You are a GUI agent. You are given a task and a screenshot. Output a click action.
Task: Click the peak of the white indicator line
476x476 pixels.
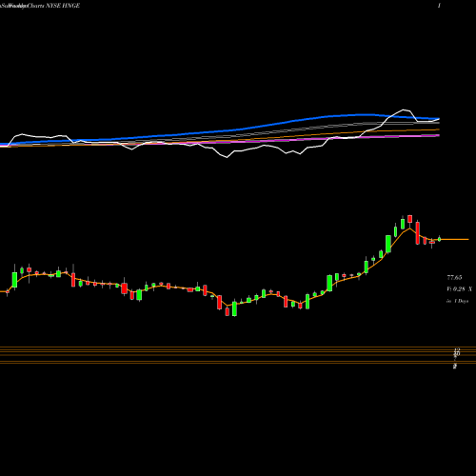[x=405, y=109]
